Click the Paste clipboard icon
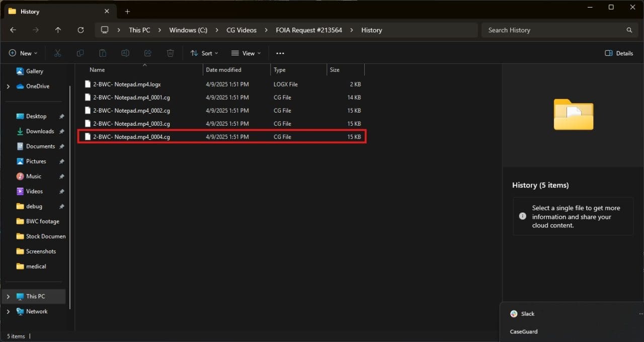 103,53
